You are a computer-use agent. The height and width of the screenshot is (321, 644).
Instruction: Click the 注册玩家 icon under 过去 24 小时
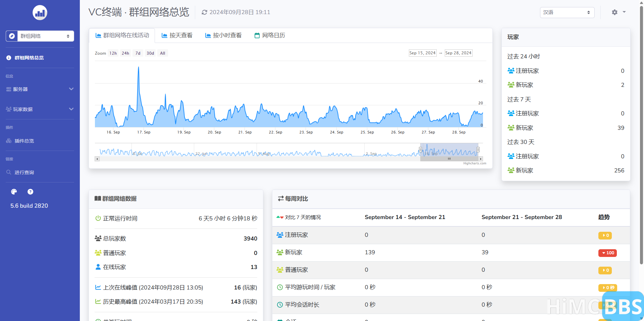(x=511, y=71)
